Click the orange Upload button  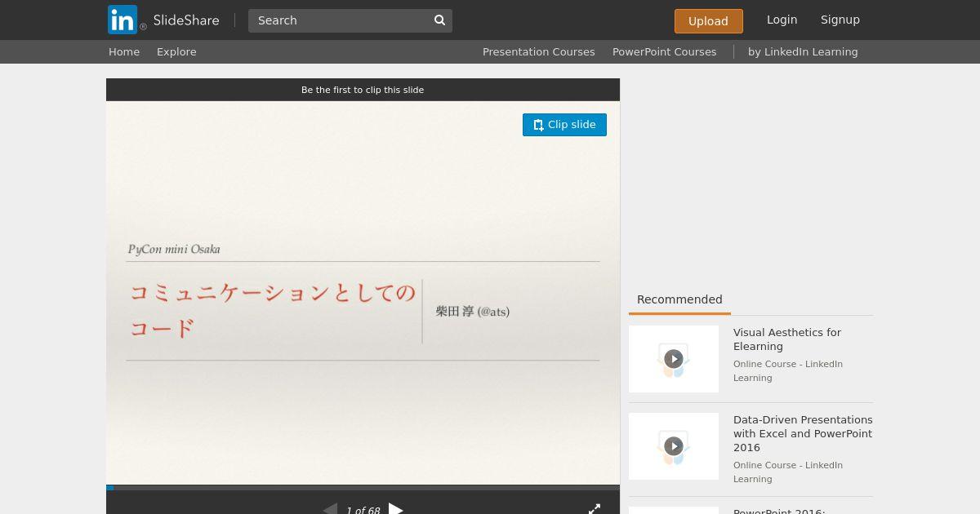[708, 21]
